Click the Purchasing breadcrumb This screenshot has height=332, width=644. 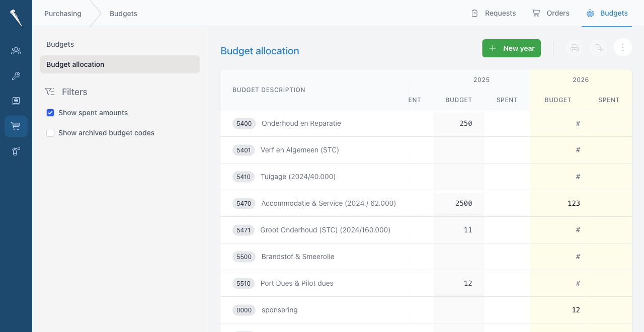coord(63,14)
